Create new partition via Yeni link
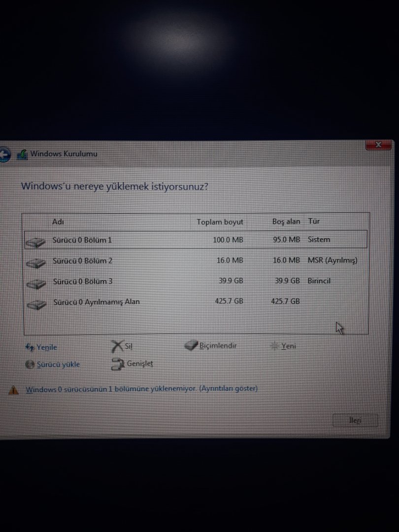 point(288,346)
